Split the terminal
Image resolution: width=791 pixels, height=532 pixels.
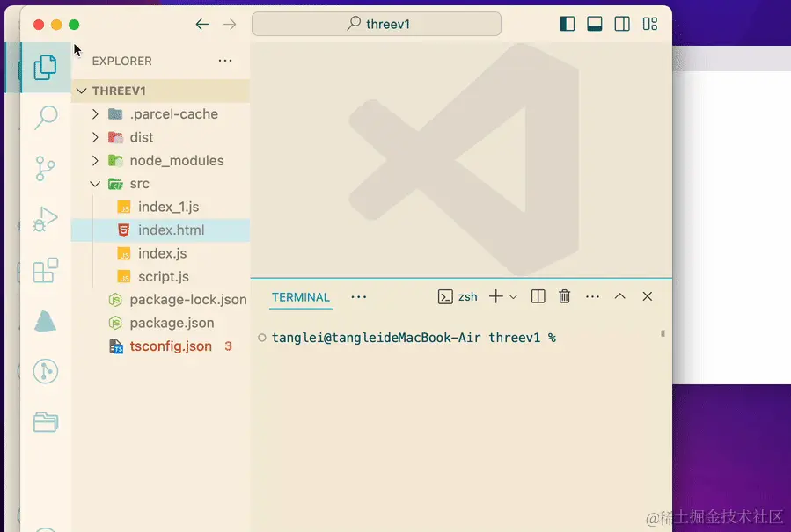tap(538, 296)
